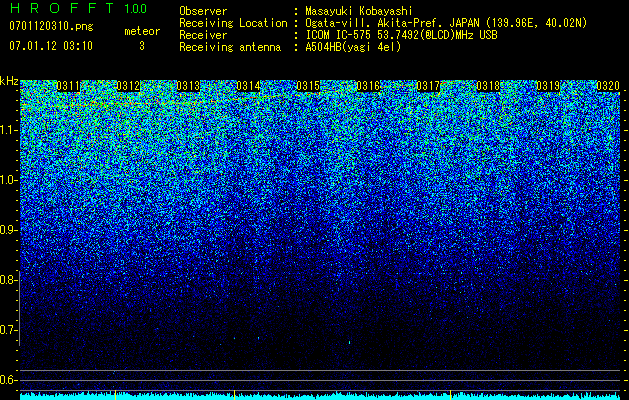The width and height of the screenshot is (629, 400).
Task: Select the meteor count value 3
Action: coord(142,46)
